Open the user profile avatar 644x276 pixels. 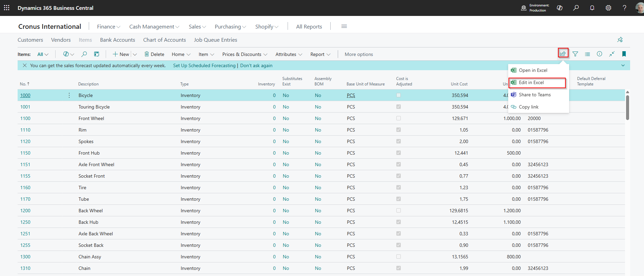point(640,8)
